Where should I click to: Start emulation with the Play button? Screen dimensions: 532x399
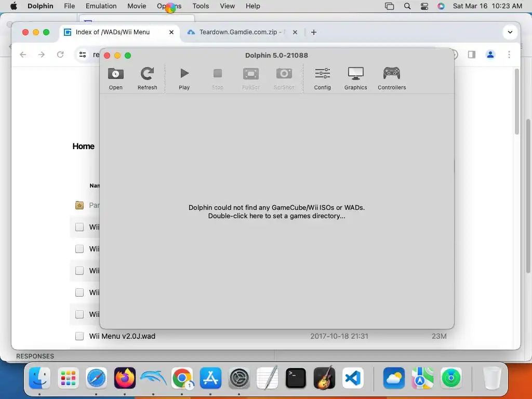(x=184, y=78)
